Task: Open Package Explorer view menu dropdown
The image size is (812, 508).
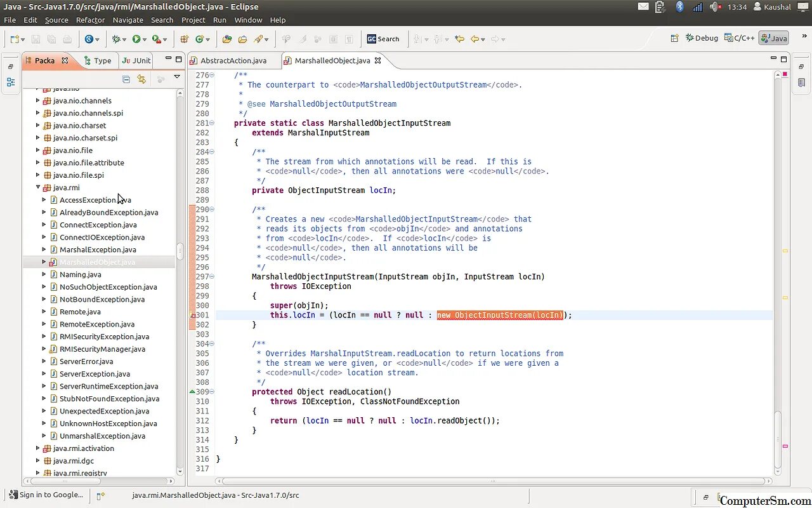Action: click(177, 77)
